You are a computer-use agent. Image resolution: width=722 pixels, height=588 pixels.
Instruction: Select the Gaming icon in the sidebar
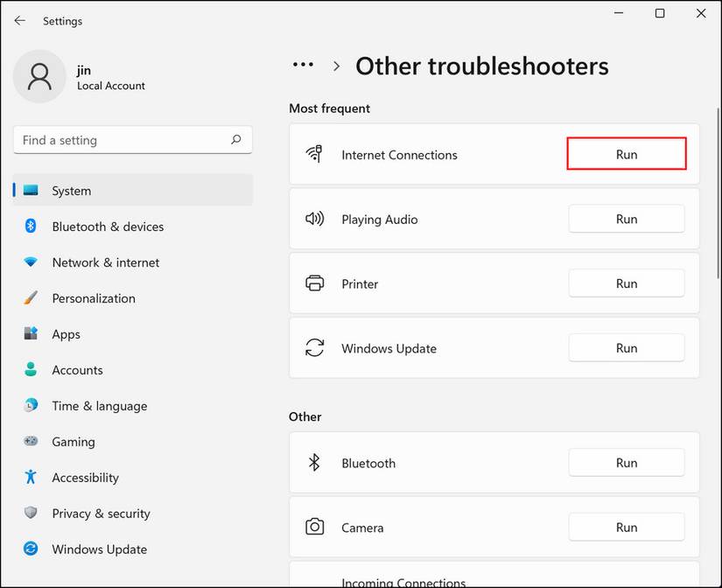click(x=30, y=442)
